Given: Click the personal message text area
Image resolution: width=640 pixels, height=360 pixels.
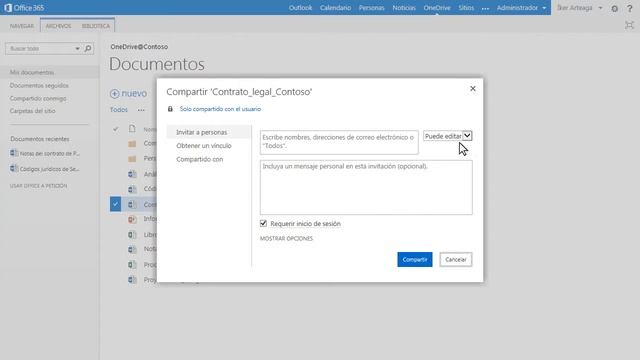Looking at the screenshot, I should pos(366,188).
